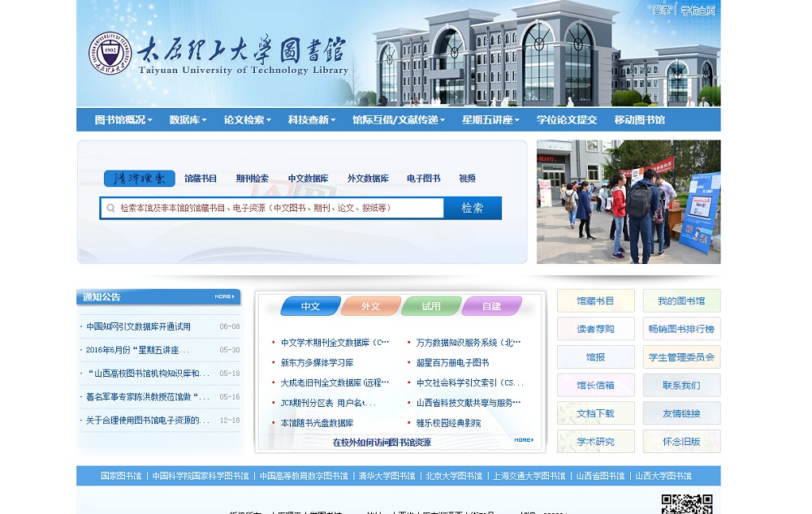Screen dimensions: 812x514
Task: Open 移动图书馆 in navigation bar
Action: [x=640, y=120]
